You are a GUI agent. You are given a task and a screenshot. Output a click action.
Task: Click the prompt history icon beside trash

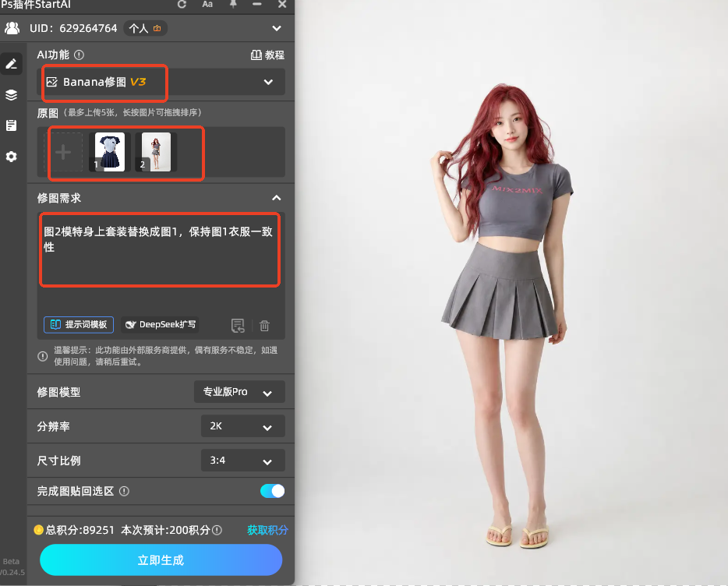239,326
